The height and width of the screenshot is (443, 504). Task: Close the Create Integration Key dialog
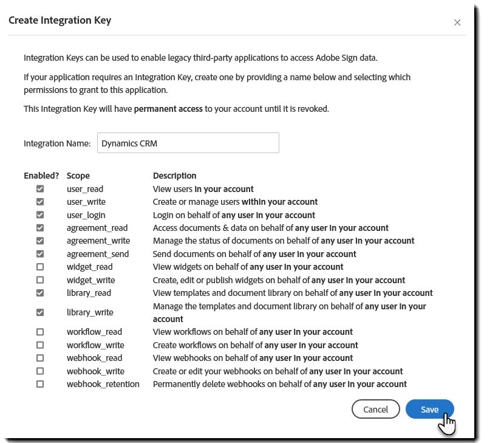(x=457, y=22)
